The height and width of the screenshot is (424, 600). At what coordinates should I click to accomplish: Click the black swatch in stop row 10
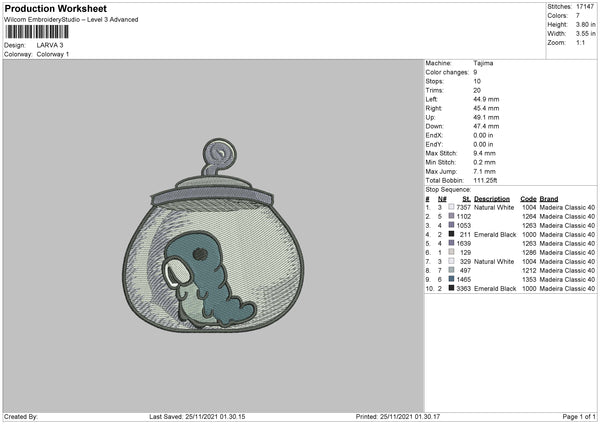[451, 288]
